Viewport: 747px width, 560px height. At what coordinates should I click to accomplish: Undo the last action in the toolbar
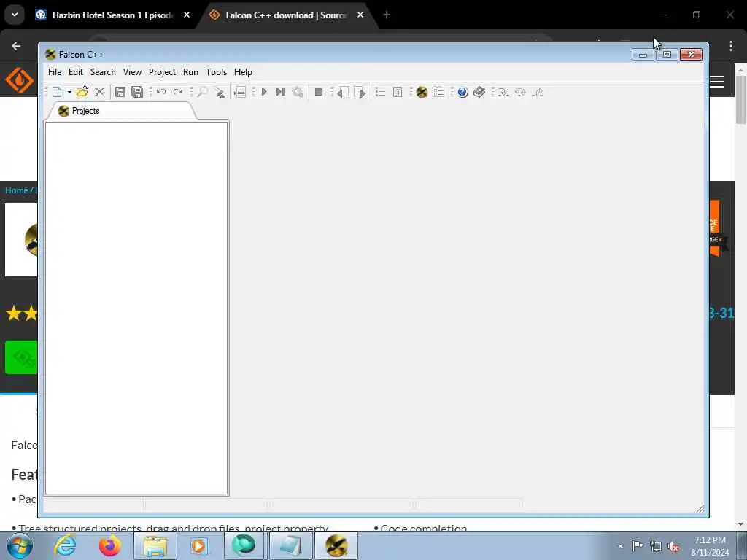point(161,92)
